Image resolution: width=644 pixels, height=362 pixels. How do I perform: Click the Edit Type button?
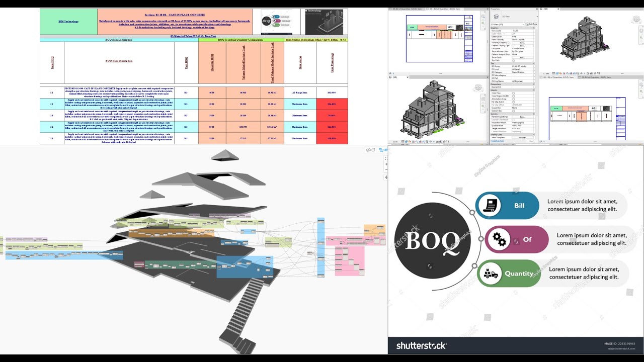(531, 24)
